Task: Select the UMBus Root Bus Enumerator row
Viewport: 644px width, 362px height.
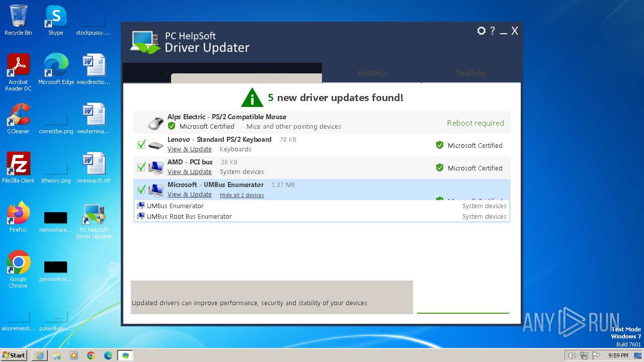Action: pyautogui.click(x=322, y=216)
